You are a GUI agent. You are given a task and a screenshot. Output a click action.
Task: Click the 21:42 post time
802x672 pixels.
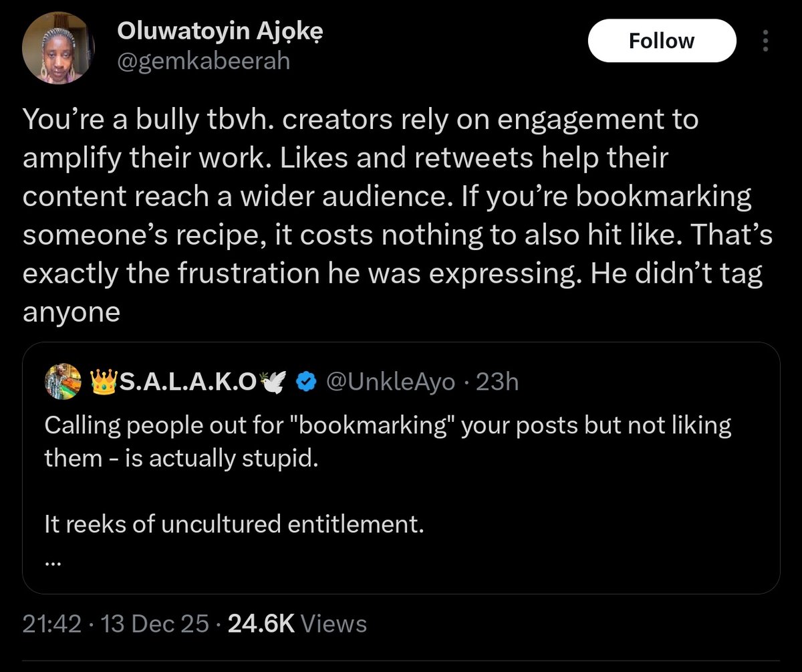(51, 623)
